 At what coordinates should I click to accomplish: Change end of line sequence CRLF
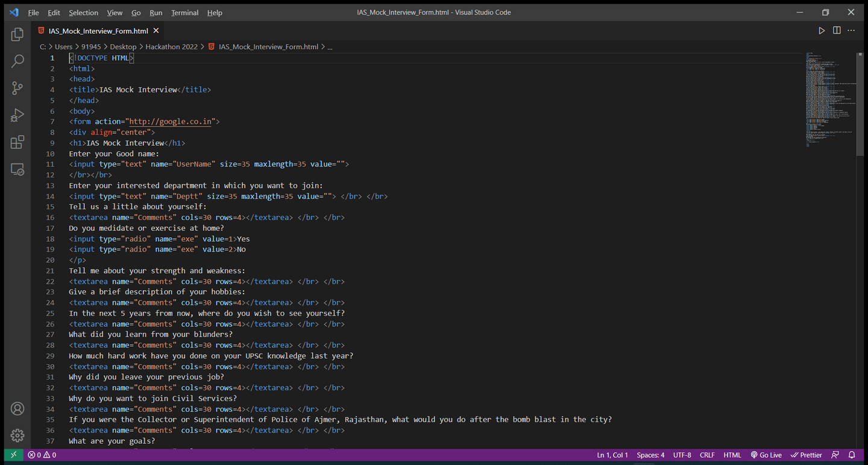click(707, 455)
